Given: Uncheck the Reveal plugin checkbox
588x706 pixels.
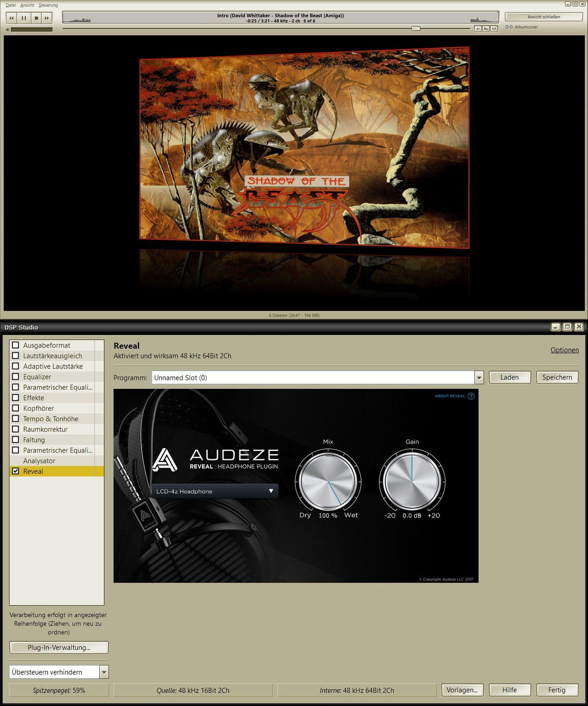Looking at the screenshot, I should tap(16, 471).
